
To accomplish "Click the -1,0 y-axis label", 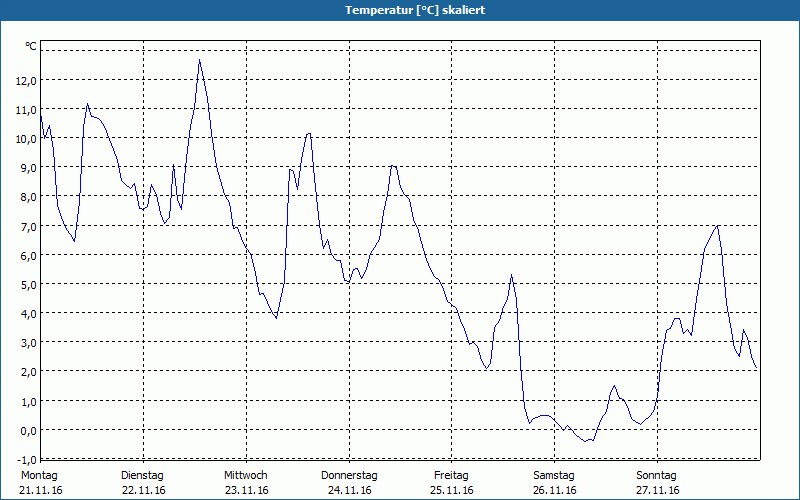I will click(27, 459).
